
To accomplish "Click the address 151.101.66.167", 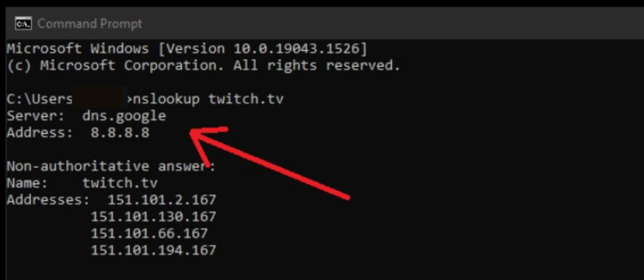I will pyautogui.click(x=149, y=233).
